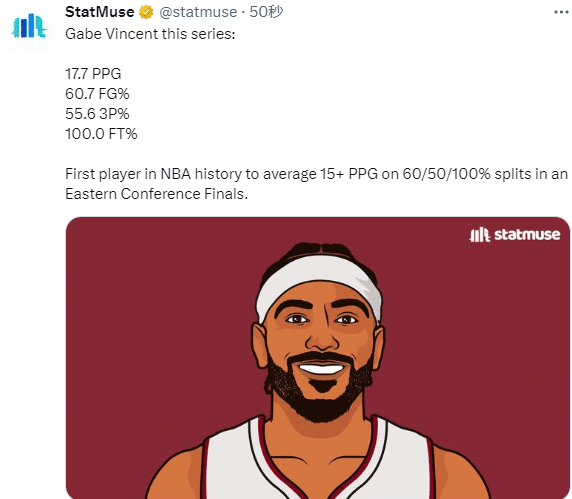Click the 17.7 PPG stat line

(93, 74)
